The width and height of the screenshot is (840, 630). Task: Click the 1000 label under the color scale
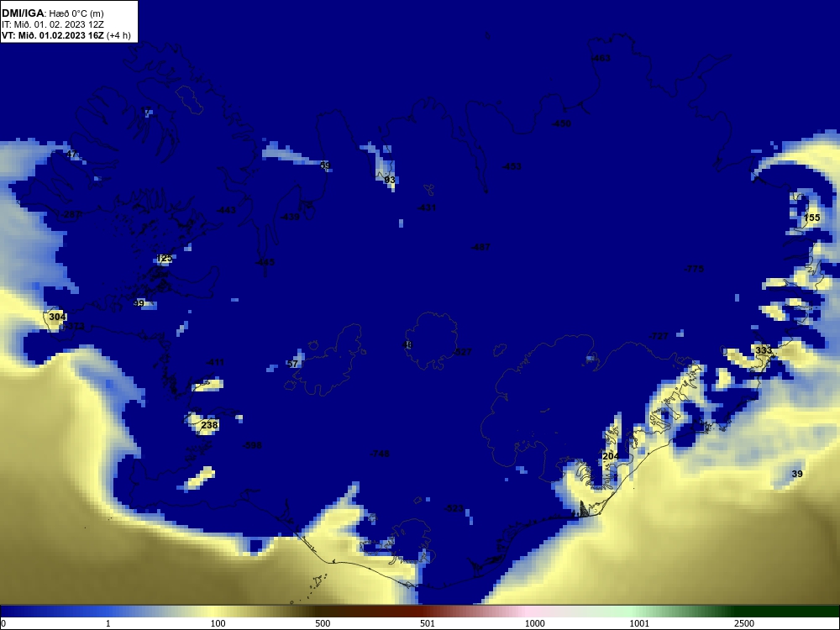click(x=534, y=623)
